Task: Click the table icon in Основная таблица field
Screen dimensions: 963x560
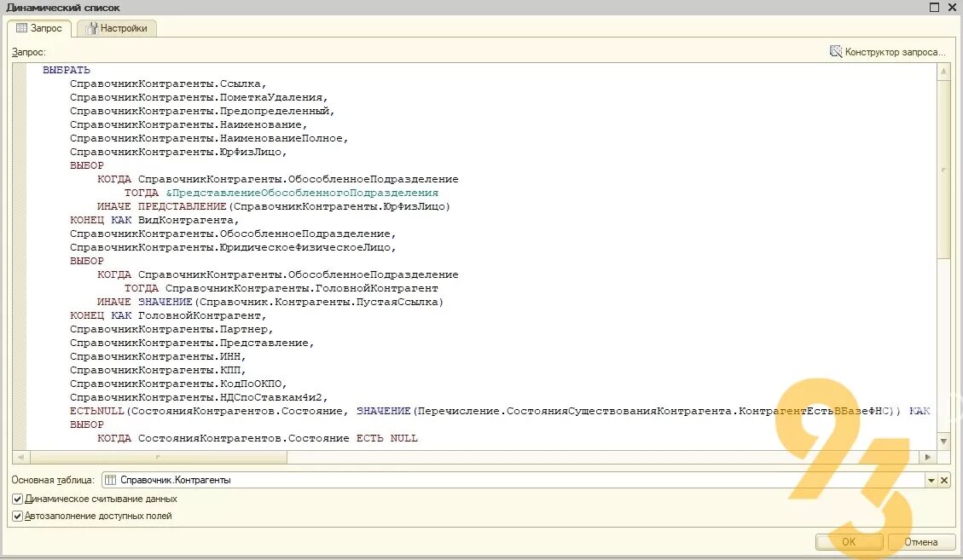Action: [111, 480]
